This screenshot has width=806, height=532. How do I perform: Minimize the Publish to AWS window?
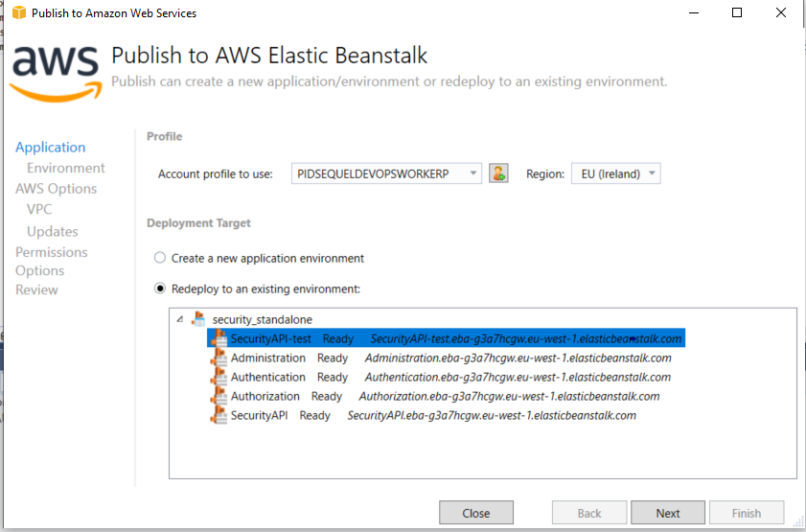coord(694,12)
